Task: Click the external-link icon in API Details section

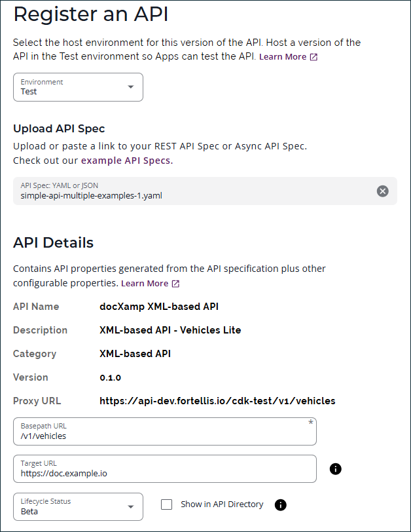Action: coord(175,283)
